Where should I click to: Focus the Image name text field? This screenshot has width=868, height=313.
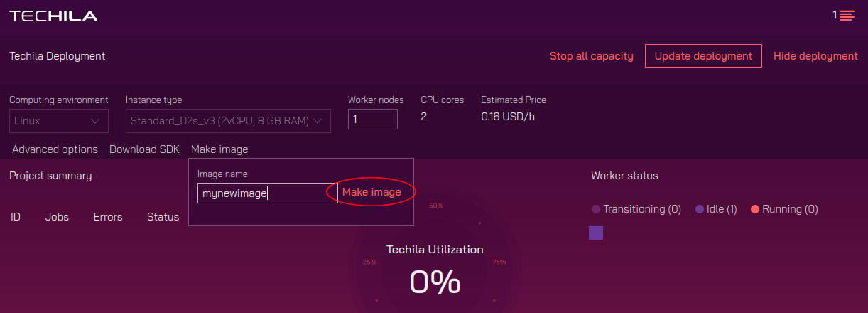click(x=267, y=193)
